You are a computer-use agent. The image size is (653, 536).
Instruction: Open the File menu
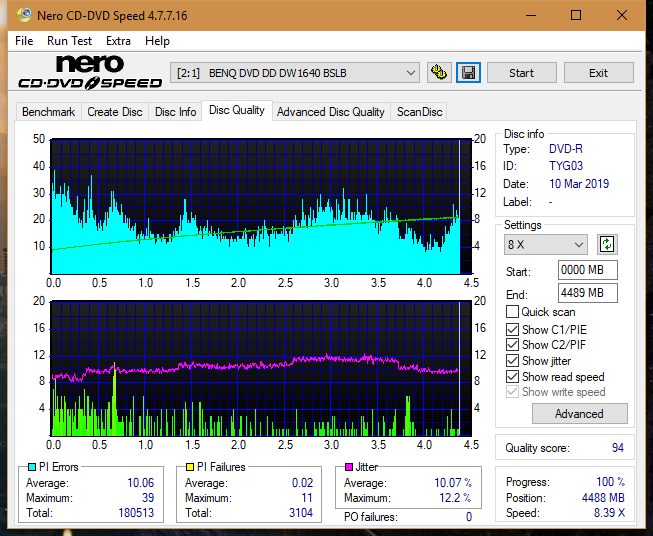tap(24, 41)
